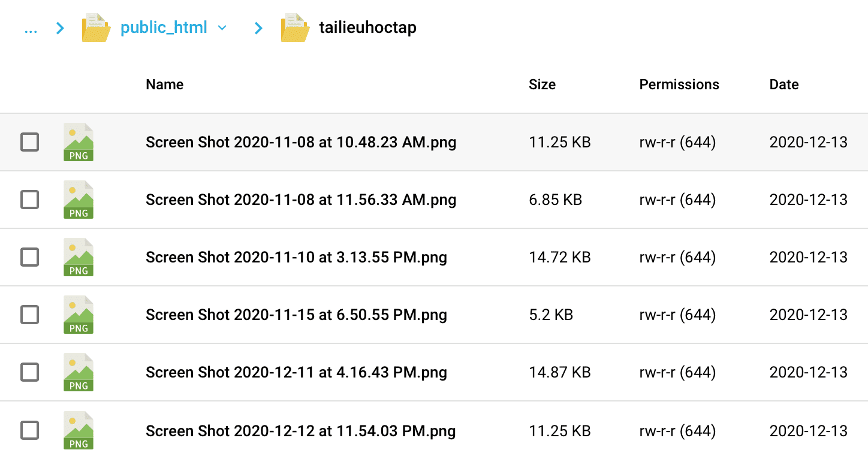The height and width of the screenshot is (465, 868).
Task: Click PNG icon for the 11.54.03 PM screenshot
Action: pyautogui.click(x=79, y=431)
